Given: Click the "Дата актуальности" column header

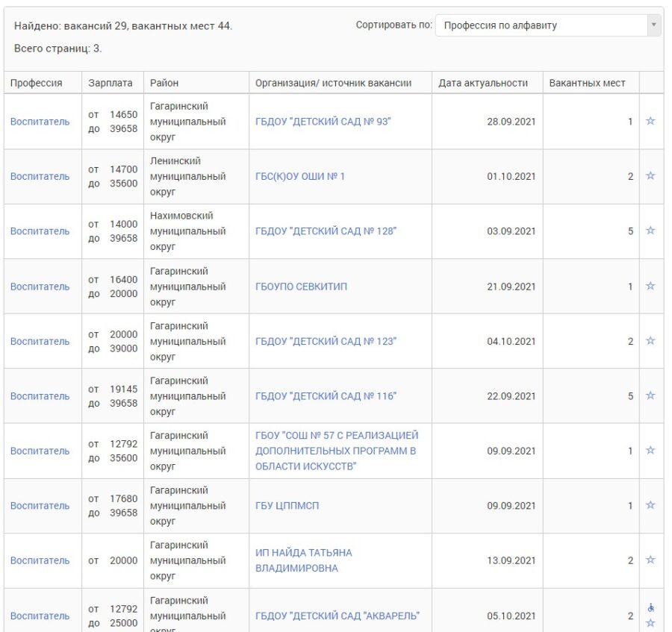Looking at the screenshot, I should (482, 83).
